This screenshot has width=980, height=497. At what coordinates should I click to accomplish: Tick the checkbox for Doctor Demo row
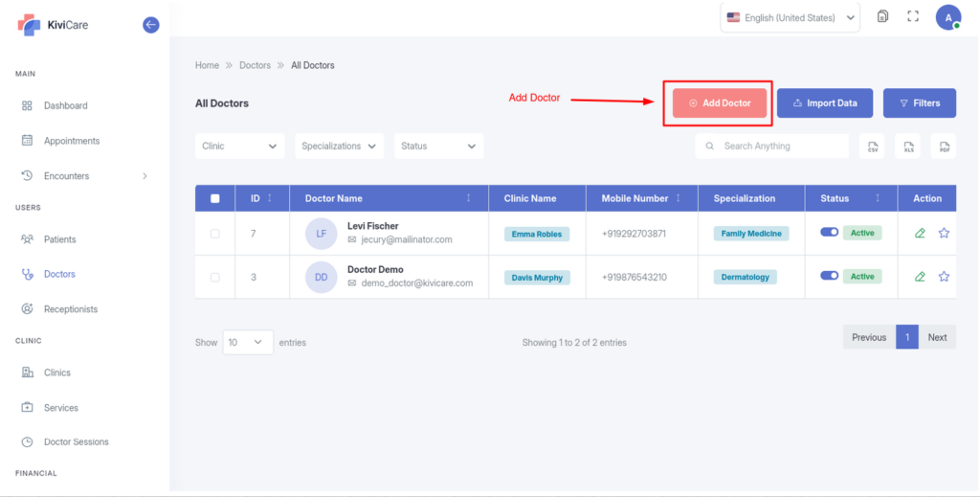click(x=214, y=277)
